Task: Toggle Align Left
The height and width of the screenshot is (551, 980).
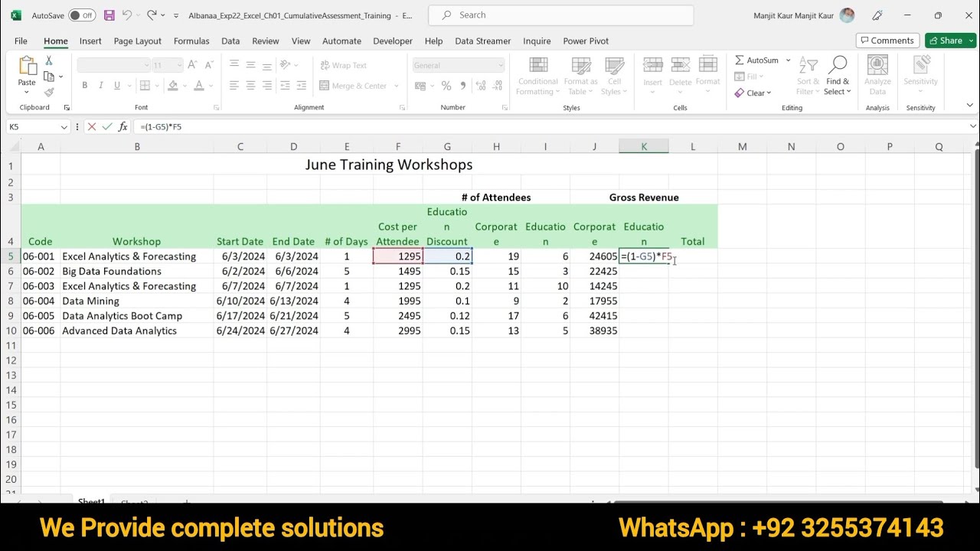Action: click(234, 86)
